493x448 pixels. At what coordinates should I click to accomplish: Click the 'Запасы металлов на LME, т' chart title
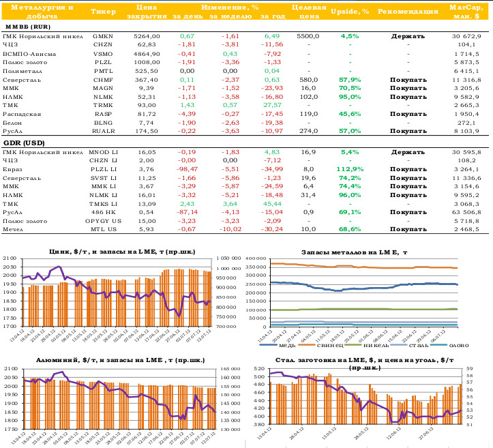355,252
